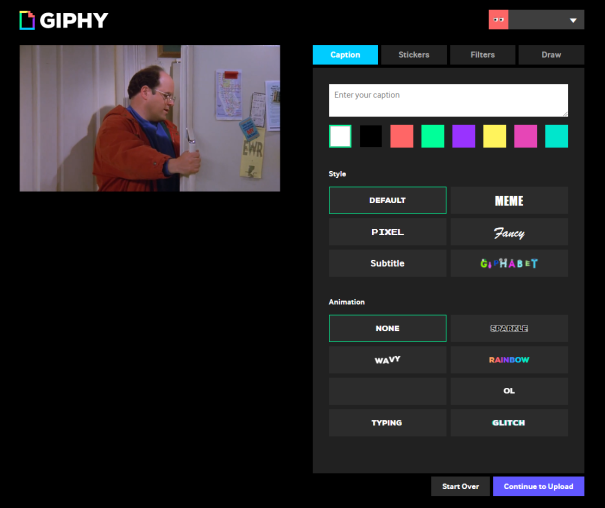Select the white color swatch
This screenshot has width=605, height=508.
click(x=340, y=136)
